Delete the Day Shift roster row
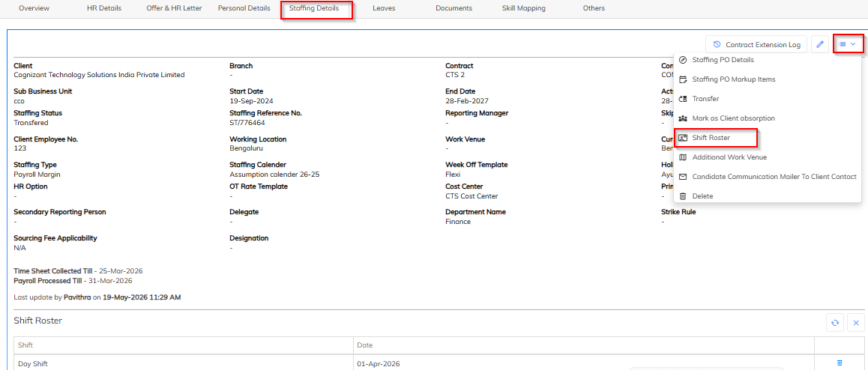This screenshot has width=868, height=370. [840, 363]
